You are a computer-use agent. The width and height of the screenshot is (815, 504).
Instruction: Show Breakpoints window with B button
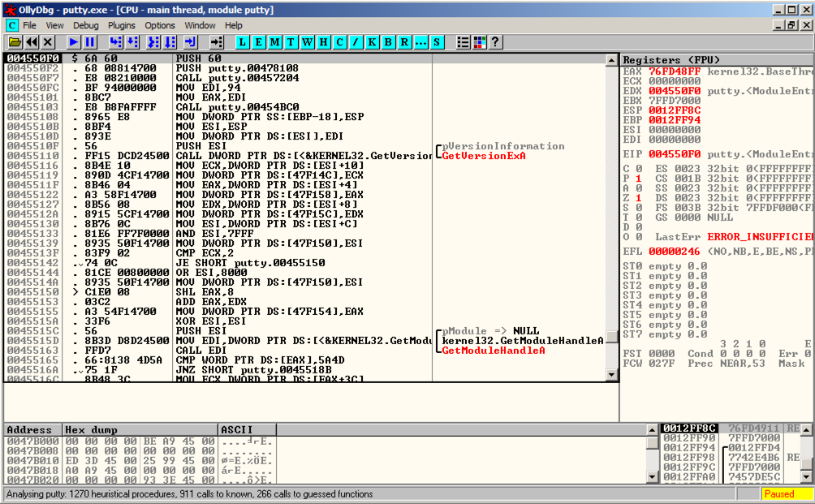(388, 41)
